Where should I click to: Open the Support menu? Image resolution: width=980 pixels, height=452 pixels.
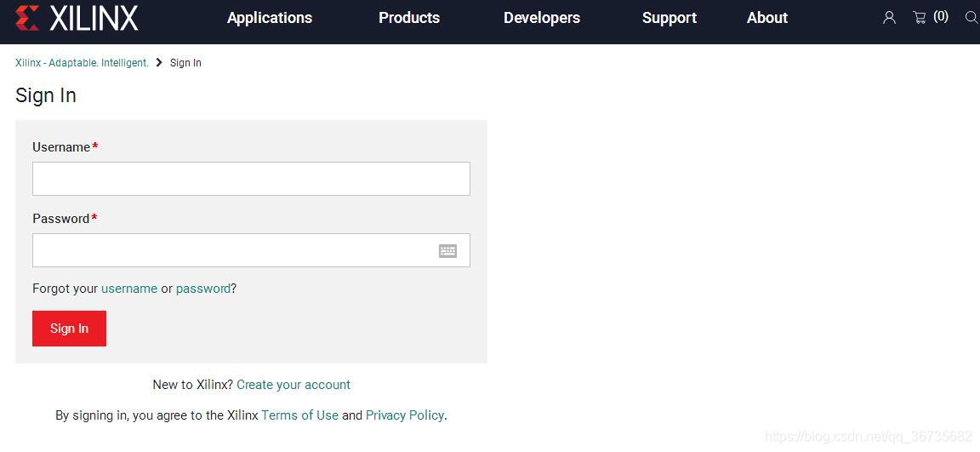click(669, 18)
